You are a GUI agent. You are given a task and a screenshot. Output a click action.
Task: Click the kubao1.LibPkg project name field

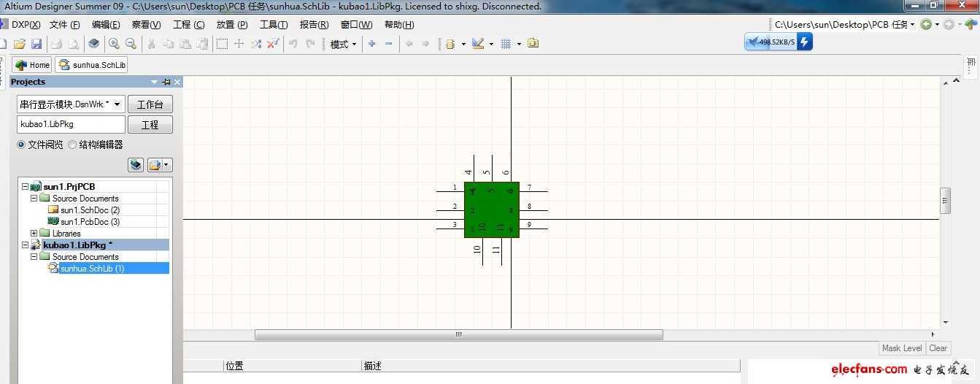[x=71, y=124]
